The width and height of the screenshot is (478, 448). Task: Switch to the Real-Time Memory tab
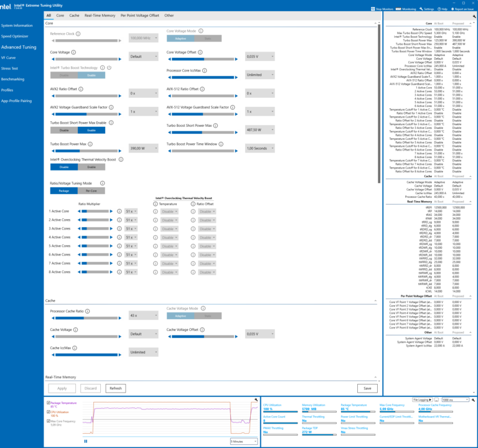click(x=100, y=14)
